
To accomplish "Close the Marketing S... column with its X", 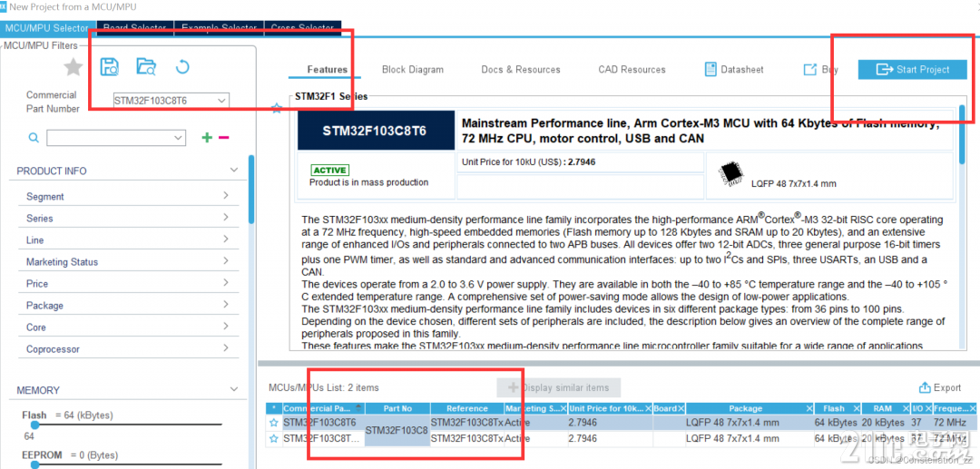I will click(562, 408).
